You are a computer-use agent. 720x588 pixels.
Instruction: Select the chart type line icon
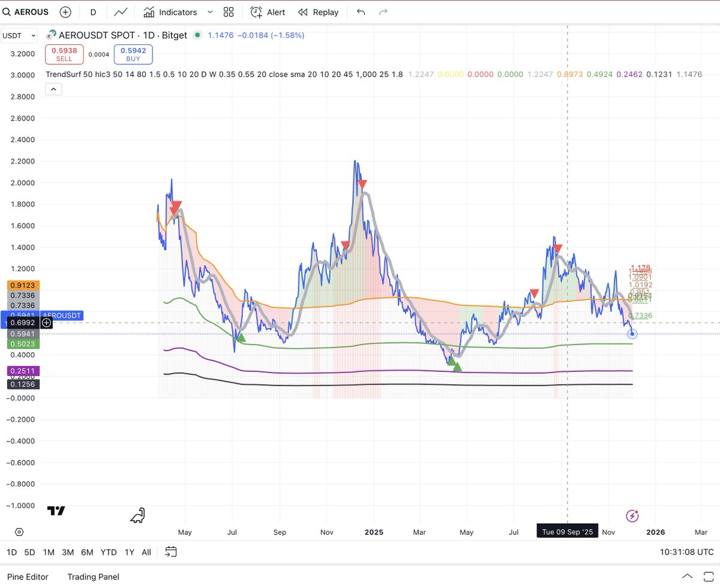tap(120, 12)
